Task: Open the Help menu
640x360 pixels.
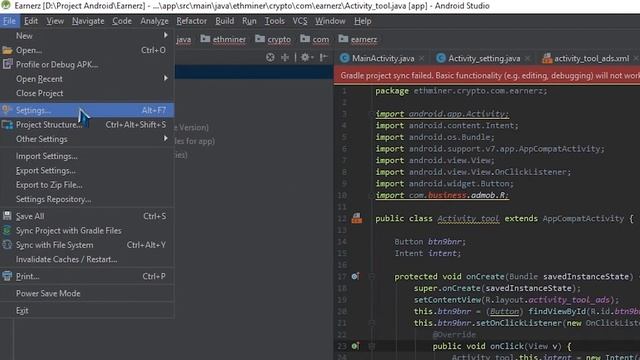Action: coord(362,21)
